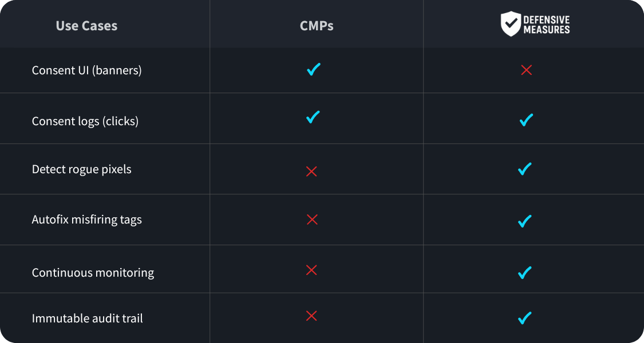Click the Defensive Measures shield logo
The width and height of the screenshot is (644, 343).
point(511,24)
